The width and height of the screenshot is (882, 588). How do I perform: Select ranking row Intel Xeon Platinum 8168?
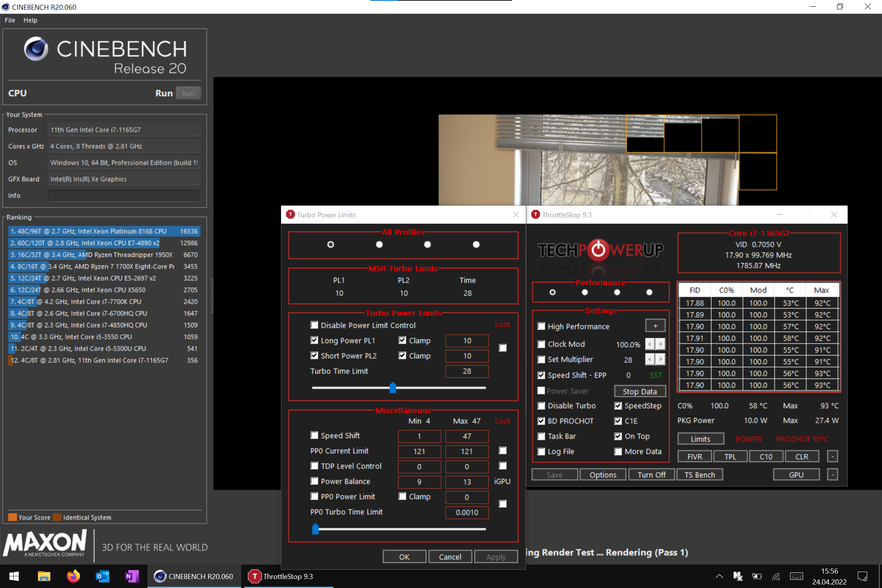(x=104, y=231)
